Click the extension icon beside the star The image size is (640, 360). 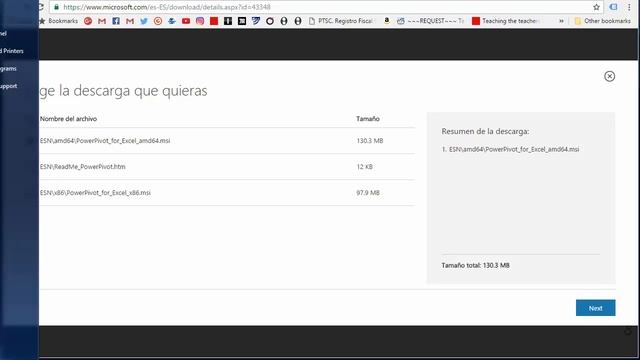[x=613, y=7]
